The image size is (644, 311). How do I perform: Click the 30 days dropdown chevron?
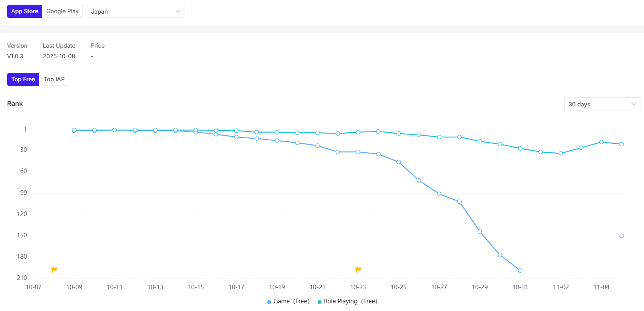tap(634, 104)
